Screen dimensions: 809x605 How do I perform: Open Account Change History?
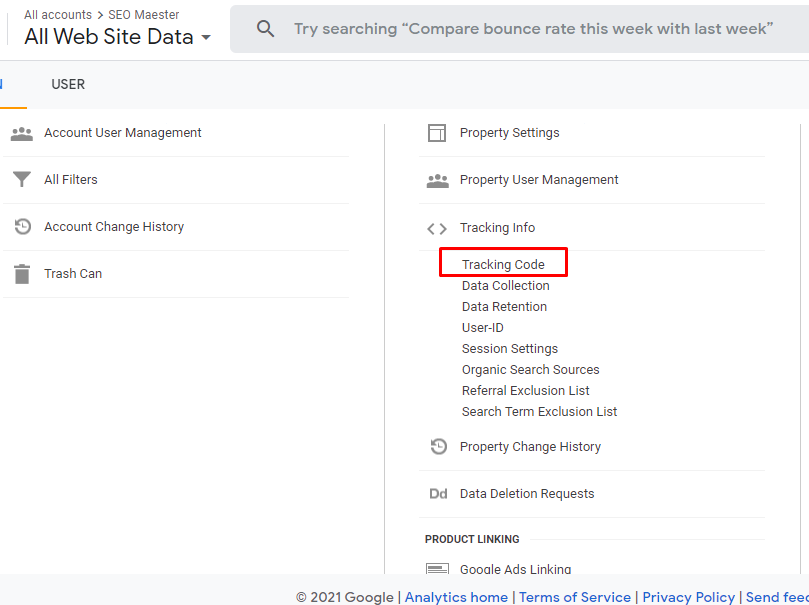click(114, 226)
